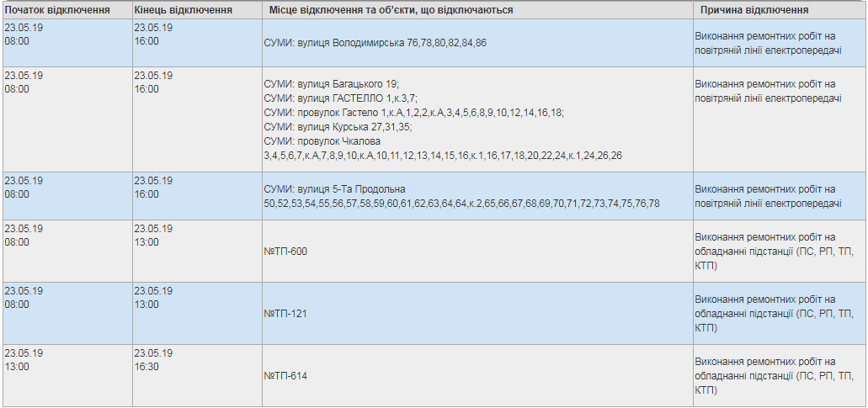The image size is (868, 408).
Task: Click the 'вулиця Багацького 19' line
Action: click(x=332, y=84)
